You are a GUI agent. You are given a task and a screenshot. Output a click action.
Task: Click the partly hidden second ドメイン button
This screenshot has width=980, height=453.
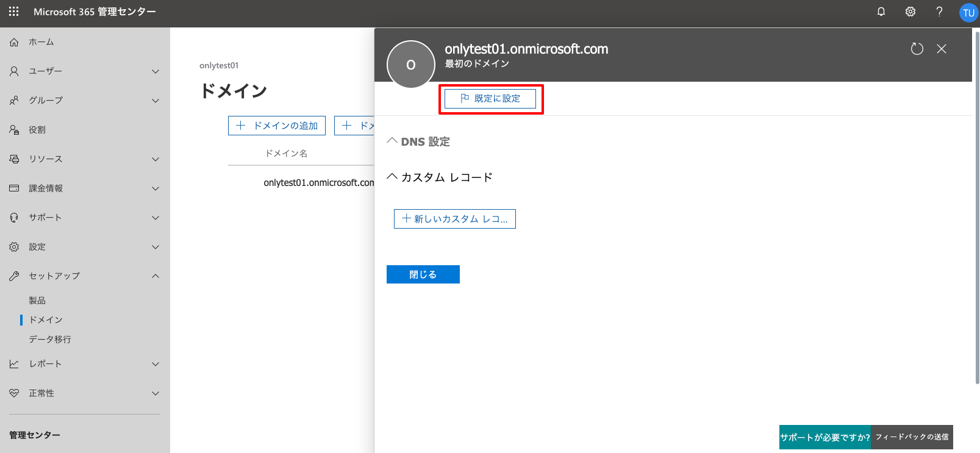coord(354,126)
